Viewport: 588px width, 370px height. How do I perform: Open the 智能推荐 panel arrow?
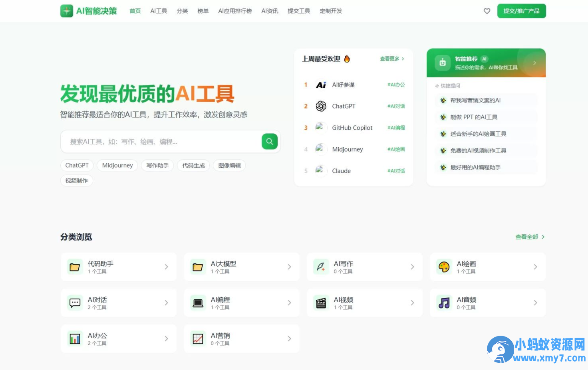(x=534, y=63)
